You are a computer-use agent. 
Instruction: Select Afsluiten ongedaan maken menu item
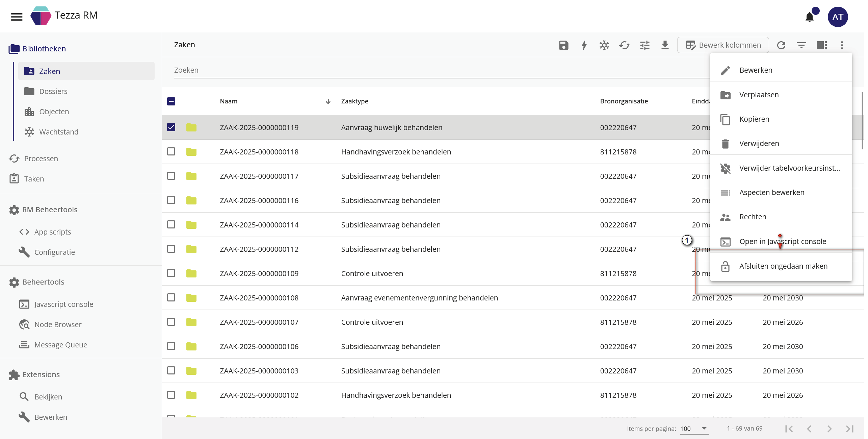click(x=781, y=266)
